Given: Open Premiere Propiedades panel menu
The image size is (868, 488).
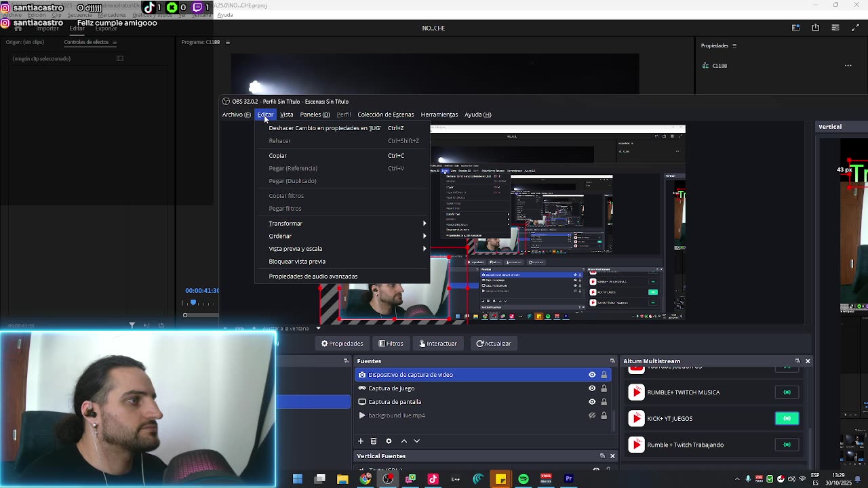Looking at the screenshot, I should [734, 46].
